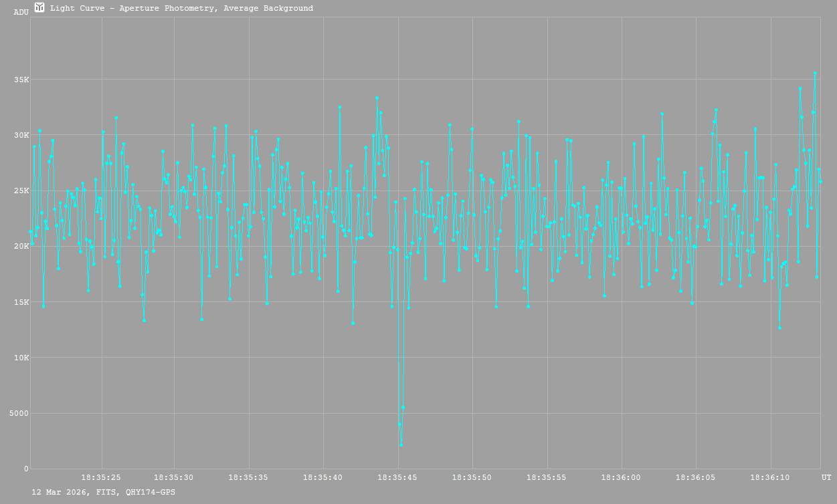Select the 18:36:10 time axis tick label
Viewport: 837px width, 504px height.
(x=770, y=477)
